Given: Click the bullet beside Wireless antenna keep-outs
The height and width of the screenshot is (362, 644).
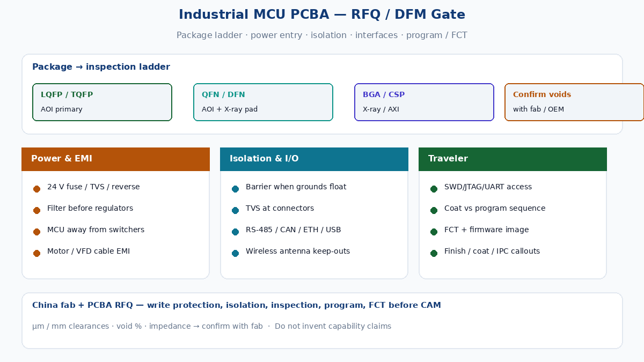Looking at the screenshot, I should (235, 253).
